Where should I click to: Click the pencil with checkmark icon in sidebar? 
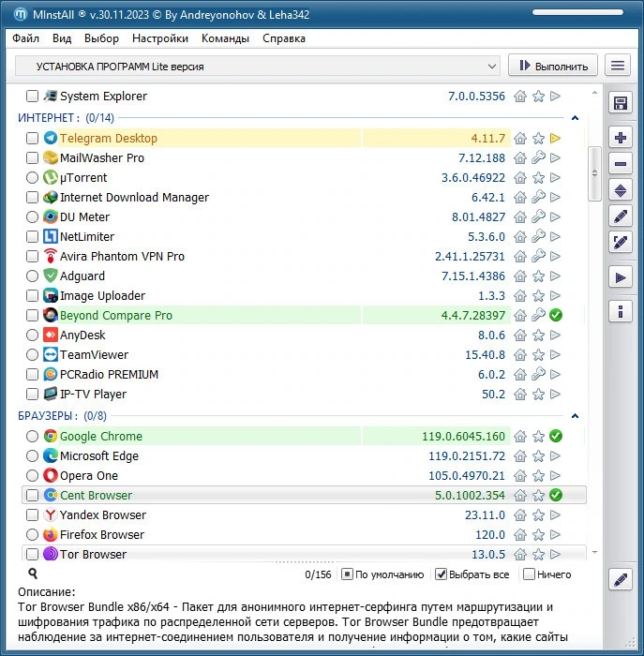[x=620, y=242]
